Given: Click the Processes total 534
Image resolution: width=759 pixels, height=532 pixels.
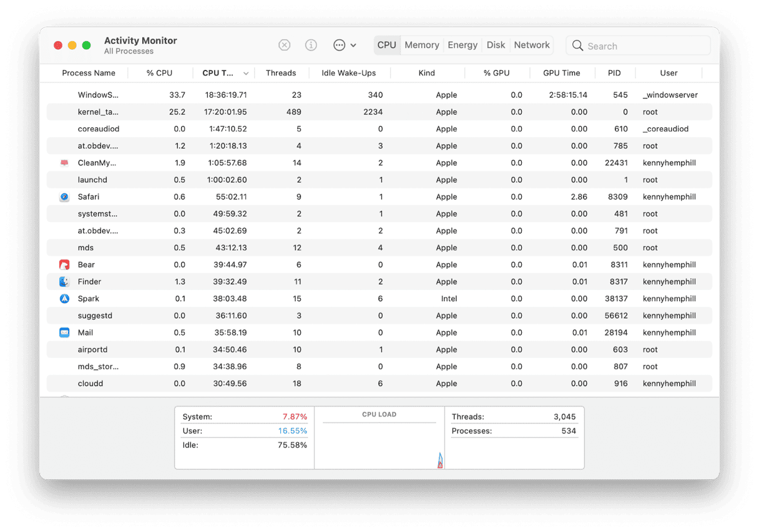Looking at the screenshot, I should tap(569, 431).
